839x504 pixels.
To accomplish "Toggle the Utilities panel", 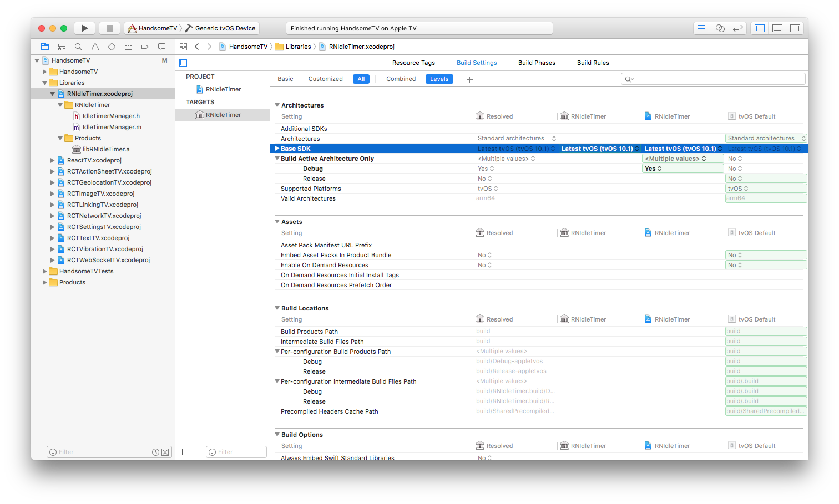I will [x=795, y=28].
